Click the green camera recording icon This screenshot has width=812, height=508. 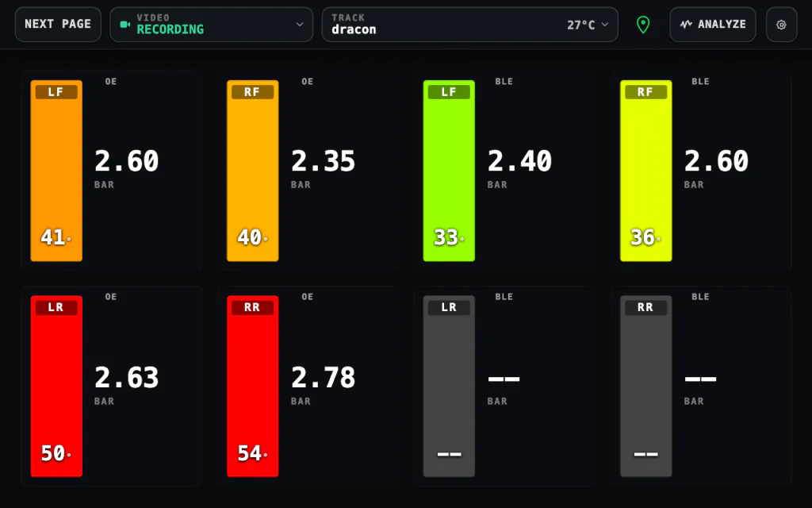click(124, 25)
